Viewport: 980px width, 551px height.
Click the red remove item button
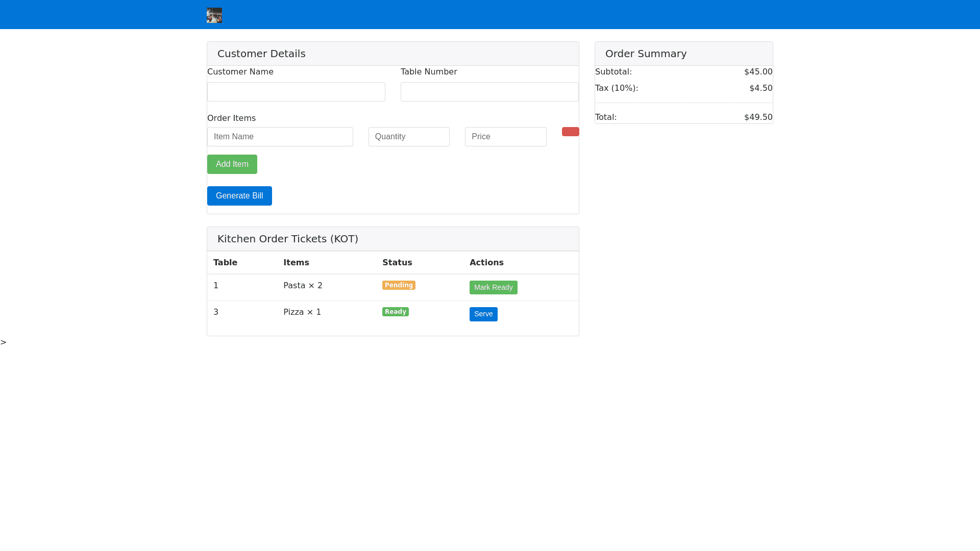(x=570, y=132)
